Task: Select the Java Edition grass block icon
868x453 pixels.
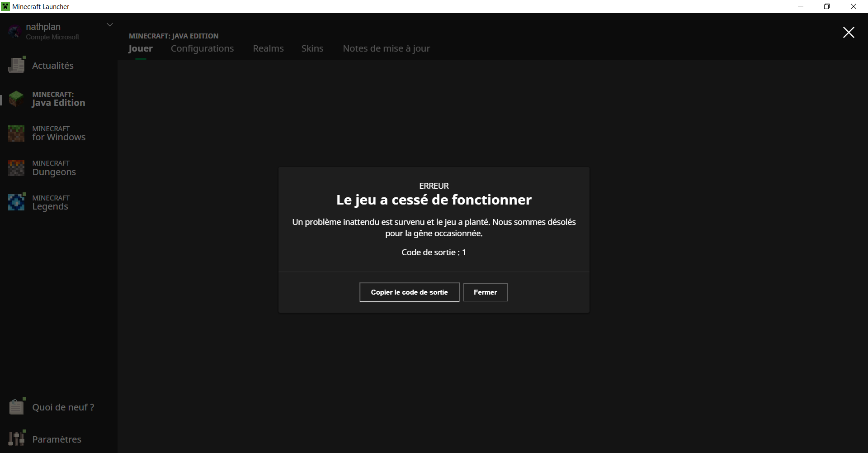Action: pyautogui.click(x=16, y=99)
